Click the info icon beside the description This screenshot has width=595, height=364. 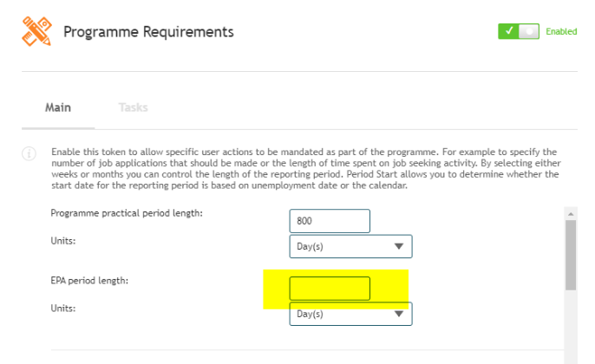29,153
